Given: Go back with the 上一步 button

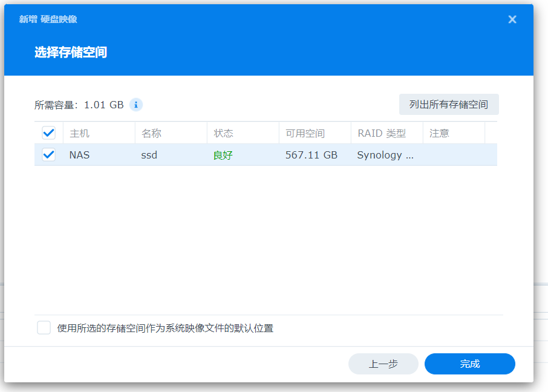Looking at the screenshot, I should (x=383, y=364).
